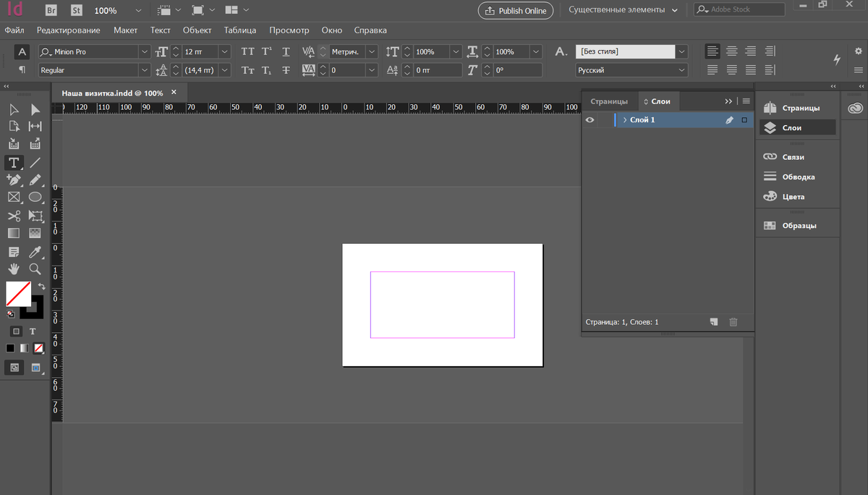Open the Макет menu
Screen dimensions: 868x495
point(125,30)
